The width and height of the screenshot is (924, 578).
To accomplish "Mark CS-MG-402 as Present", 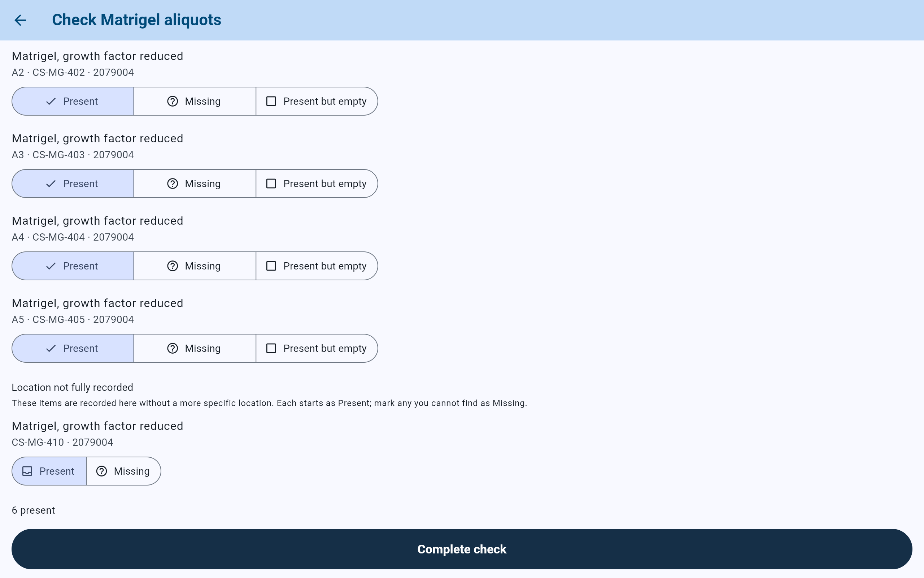I will 73,101.
